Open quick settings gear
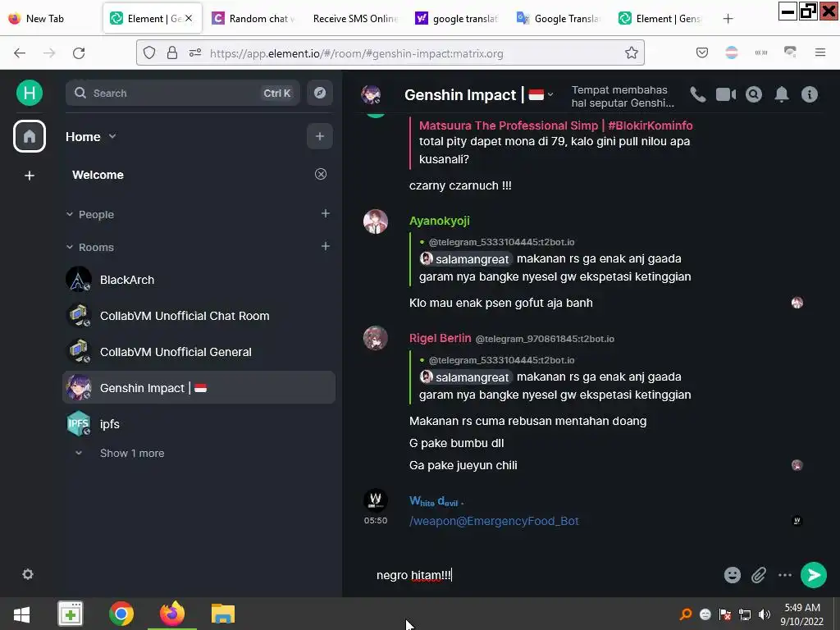Image resolution: width=840 pixels, height=630 pixels. pyautogui.click(x=28, y=574)
